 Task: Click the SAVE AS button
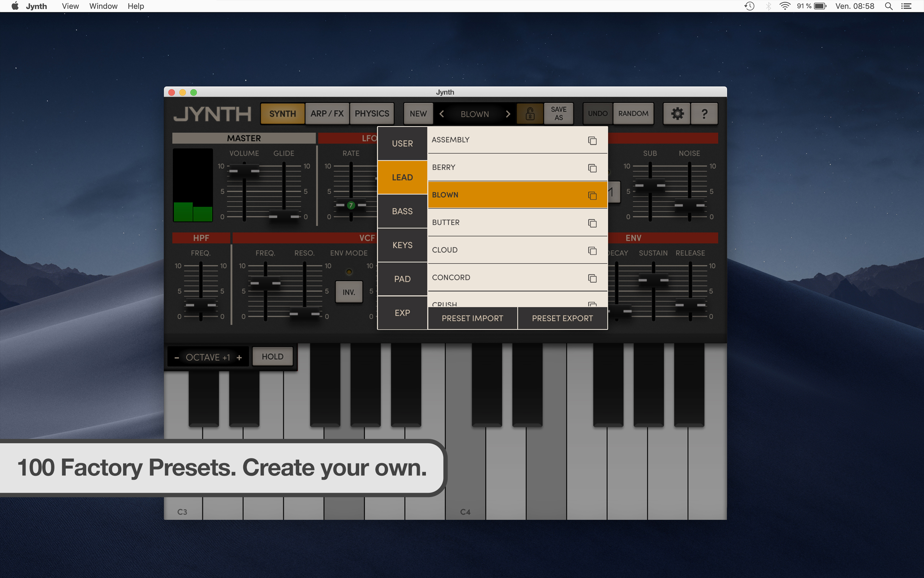558,113
